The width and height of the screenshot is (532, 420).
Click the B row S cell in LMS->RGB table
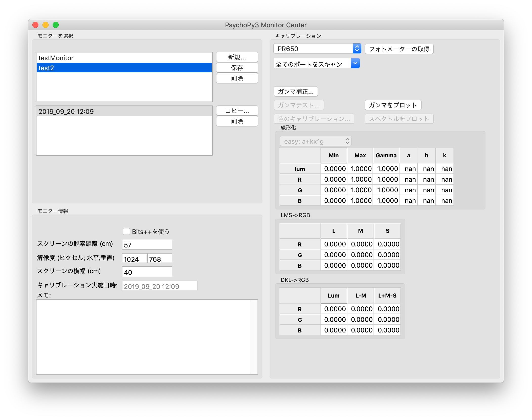click(388, 265)
